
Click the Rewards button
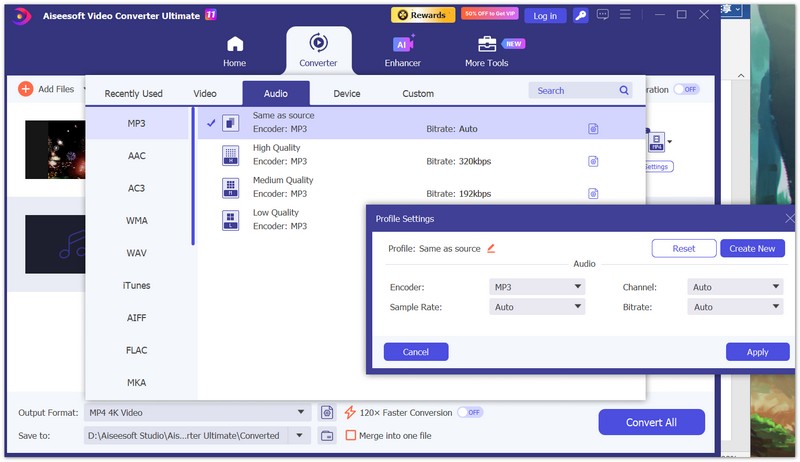click(x=422, y=15)
